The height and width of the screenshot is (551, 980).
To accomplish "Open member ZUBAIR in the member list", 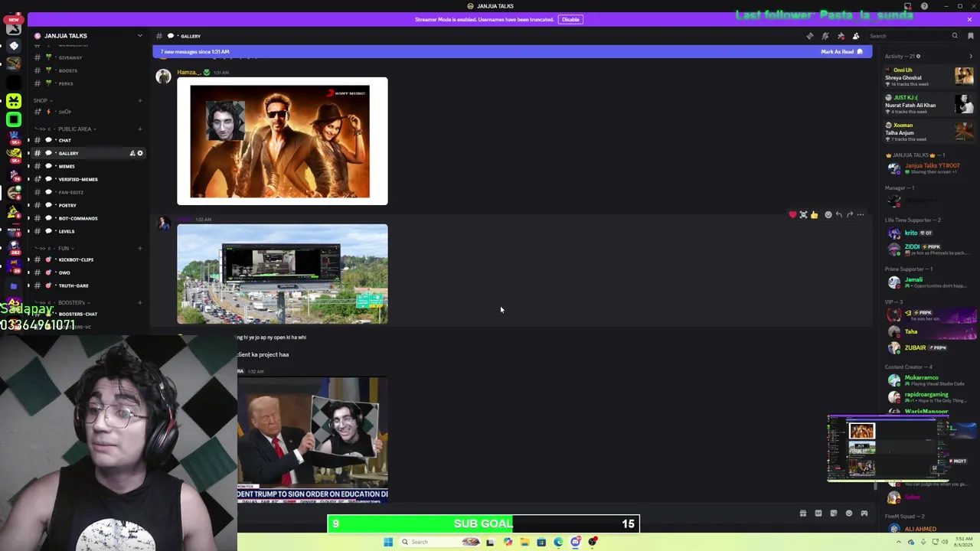I will [x=929, y=347].
